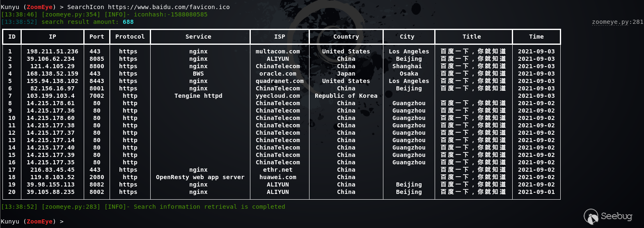The image size is (644, 228).
Task: Click the Seebug logo icon
Action: (591, 216)
